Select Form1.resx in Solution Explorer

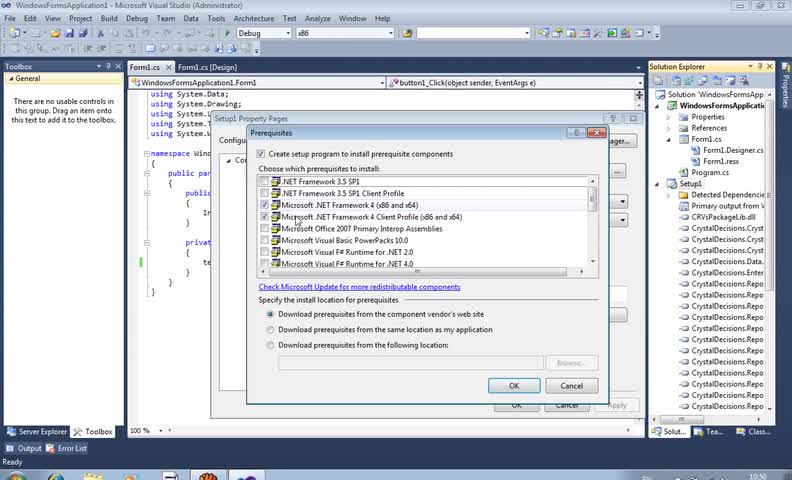721,161
